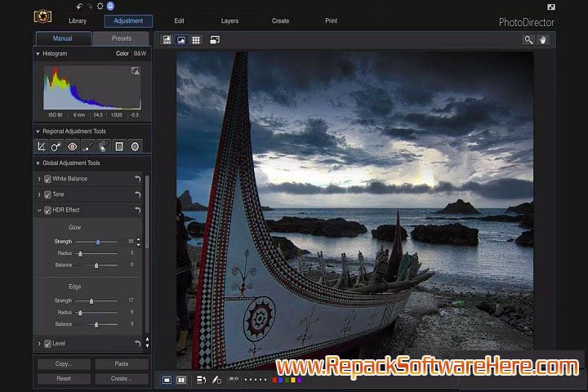The height and width of the screenshot is (392, 588).
Task: Click the virtual copy pencil icon
Action: click(x=216, y=381)
